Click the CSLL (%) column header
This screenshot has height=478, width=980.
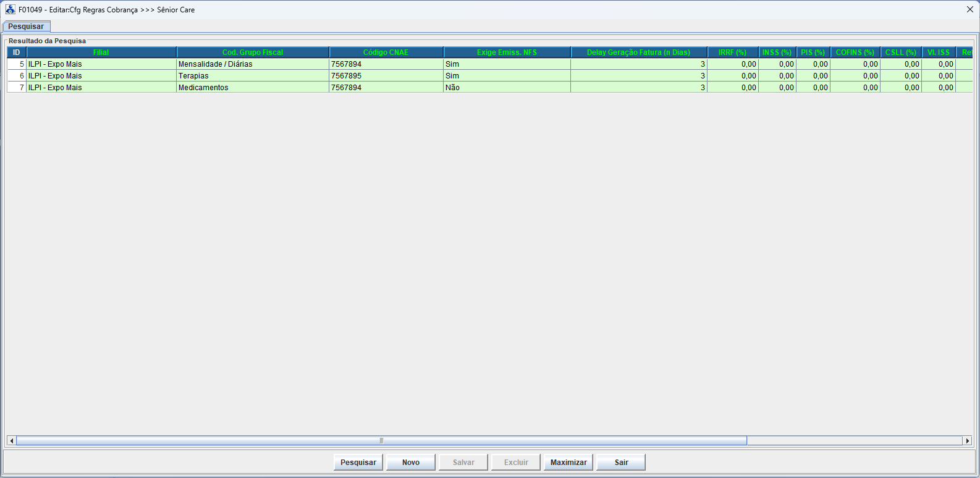coord(901,52)
